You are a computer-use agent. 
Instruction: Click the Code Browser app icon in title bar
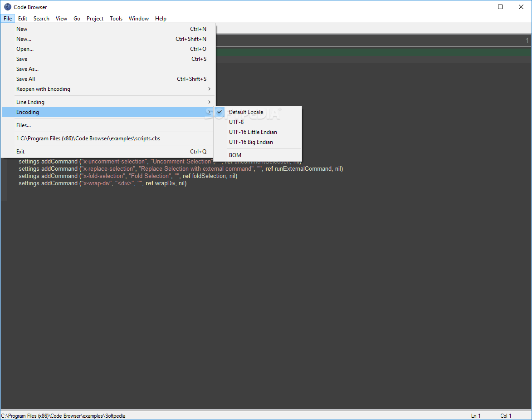7,7
